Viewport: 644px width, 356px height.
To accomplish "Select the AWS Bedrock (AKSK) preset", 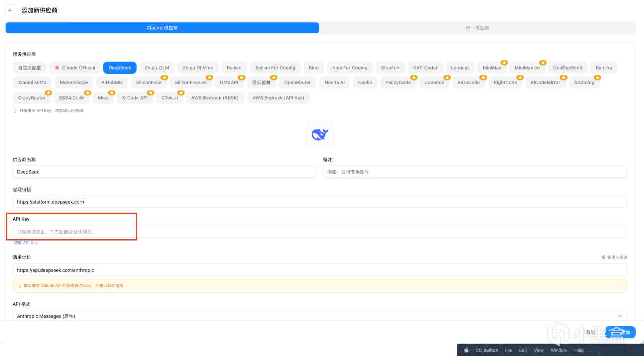I will (x=215, y=98).
